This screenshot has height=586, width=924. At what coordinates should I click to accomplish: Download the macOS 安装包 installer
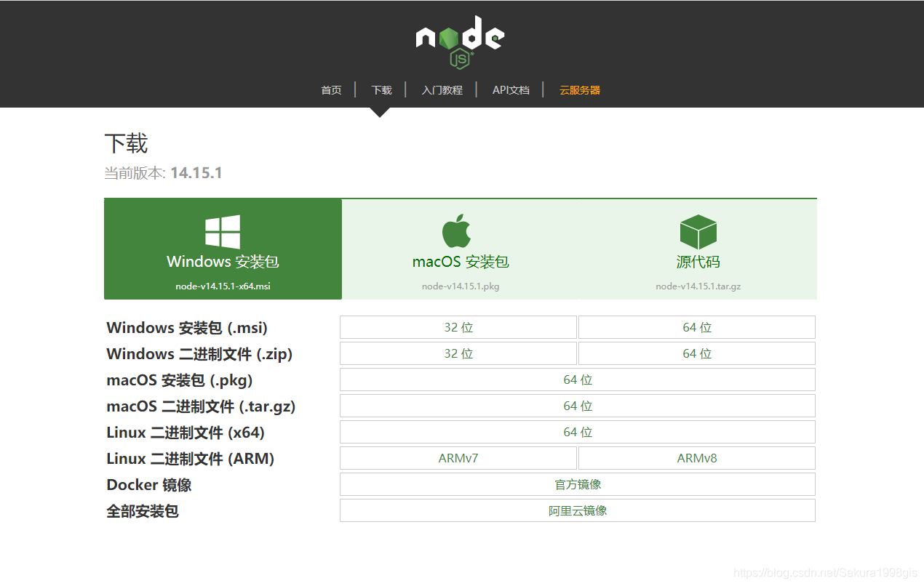pos(461,249)
